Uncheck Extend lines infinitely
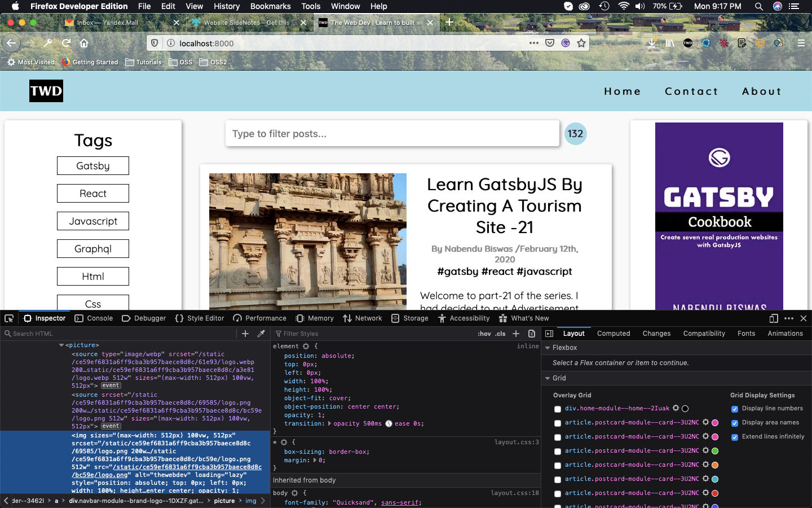This screenshot has height=508, width=812. [735, 437]
